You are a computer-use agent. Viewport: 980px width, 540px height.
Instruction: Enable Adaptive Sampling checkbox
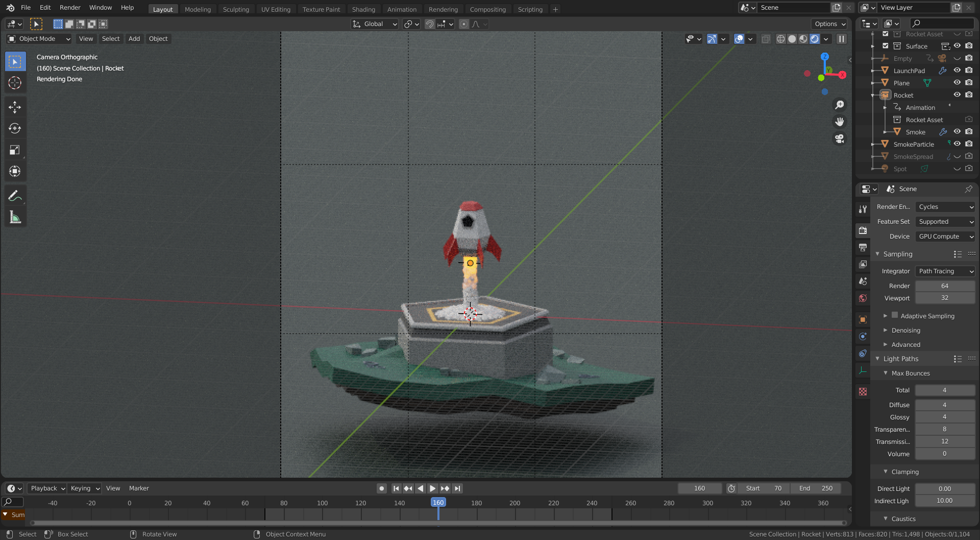coord(895,316)
